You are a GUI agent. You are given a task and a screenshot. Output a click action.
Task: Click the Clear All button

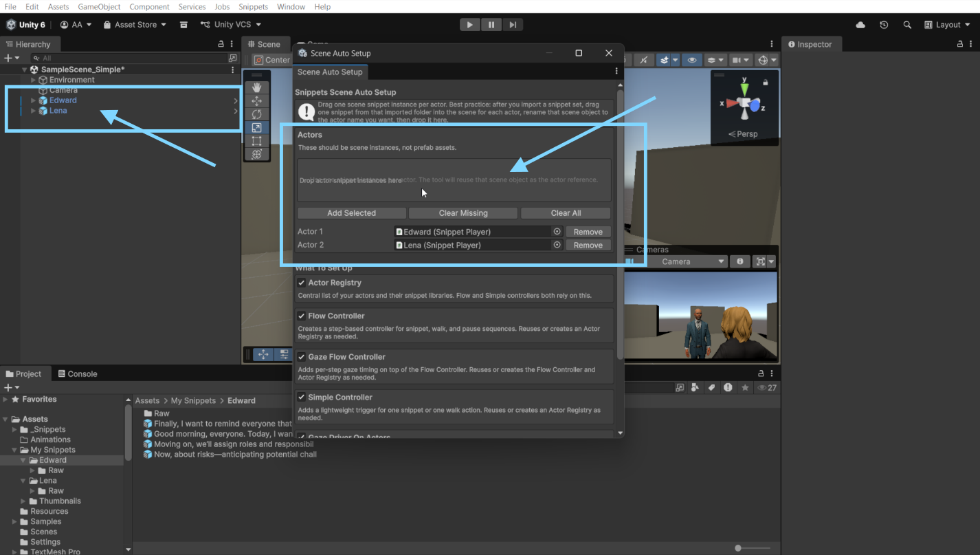click(566, 213)
